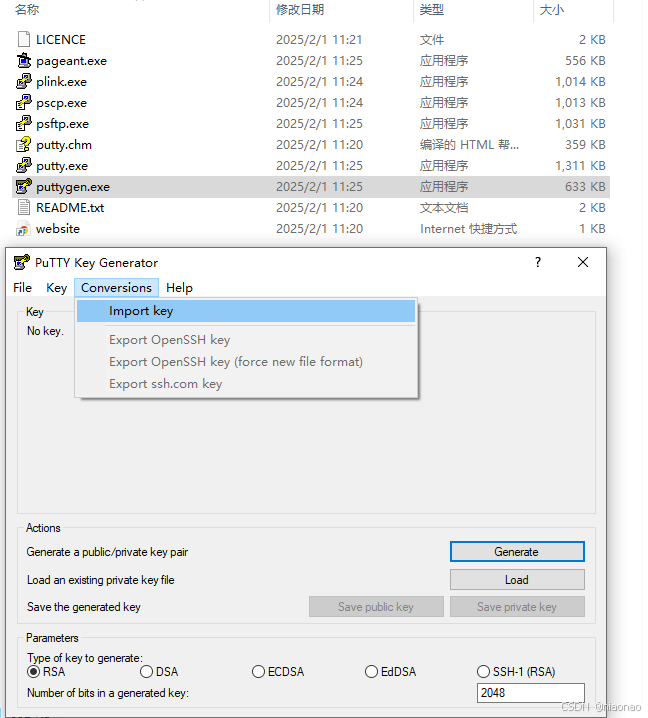Sort by the 修改日期 column header
This screenshot has width=648, height=718.
coord(300,10)
